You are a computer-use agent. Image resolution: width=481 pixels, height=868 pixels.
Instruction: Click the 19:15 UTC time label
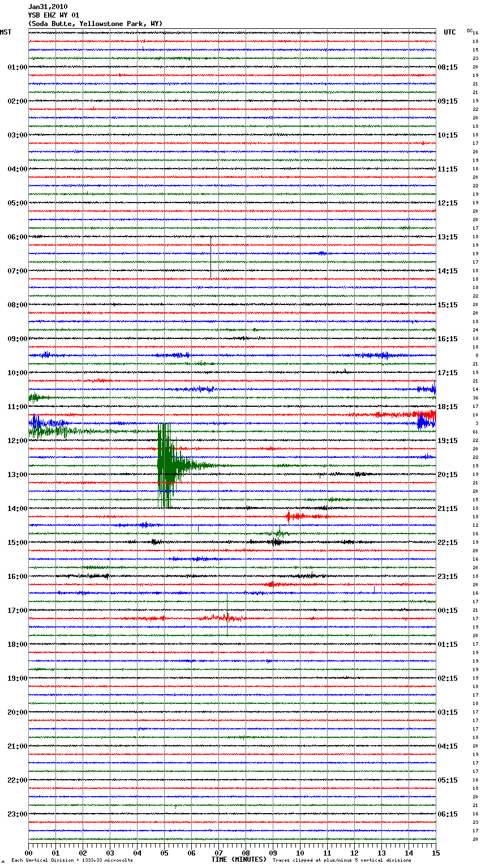coord(448,441)
